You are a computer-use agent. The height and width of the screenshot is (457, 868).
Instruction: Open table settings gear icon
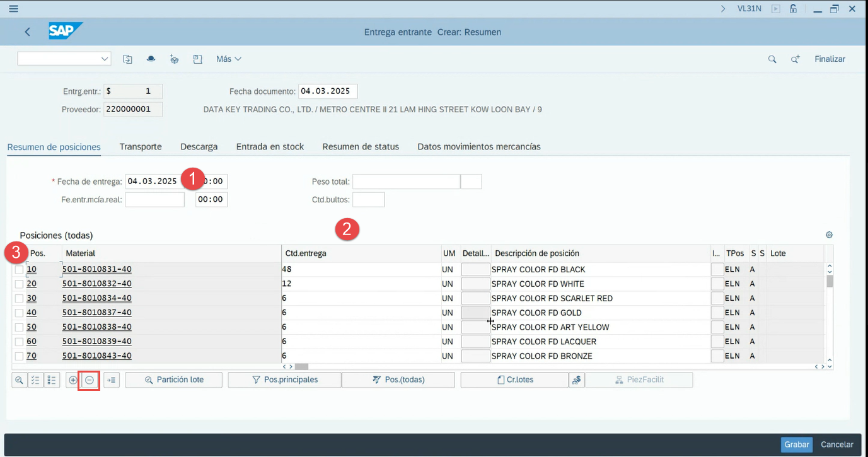click(829, 235)
